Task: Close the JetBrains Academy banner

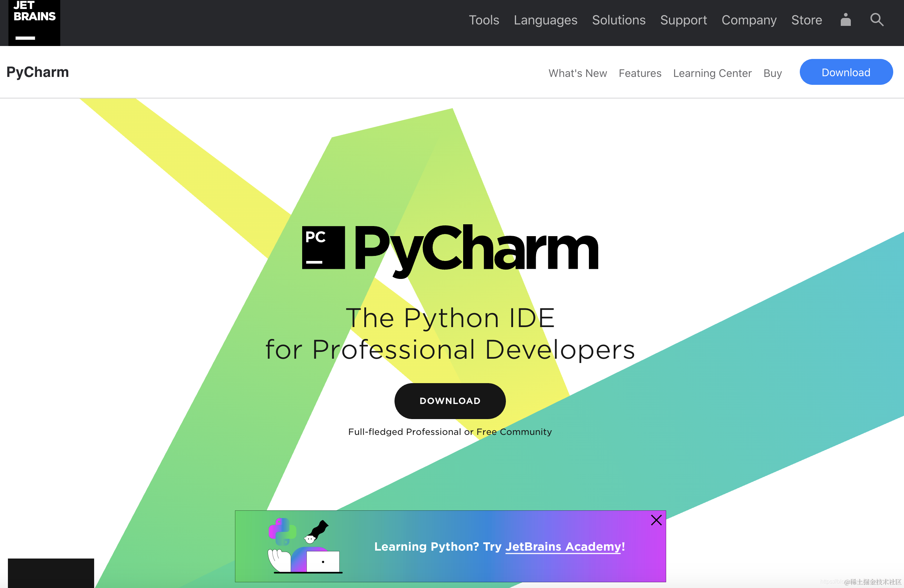Action: click(x=656, y=520)
